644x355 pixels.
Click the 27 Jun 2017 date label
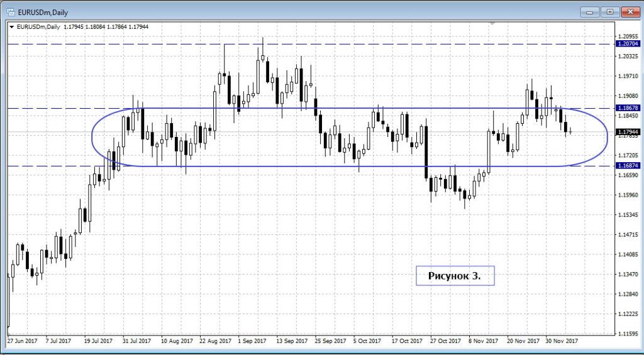pyautogui.click(x=22, y=341)
